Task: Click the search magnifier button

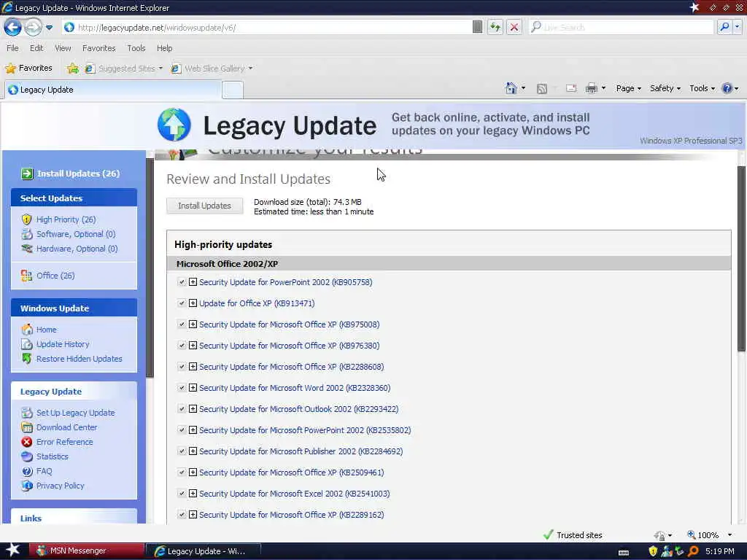Action: click(x=724, y=27)
